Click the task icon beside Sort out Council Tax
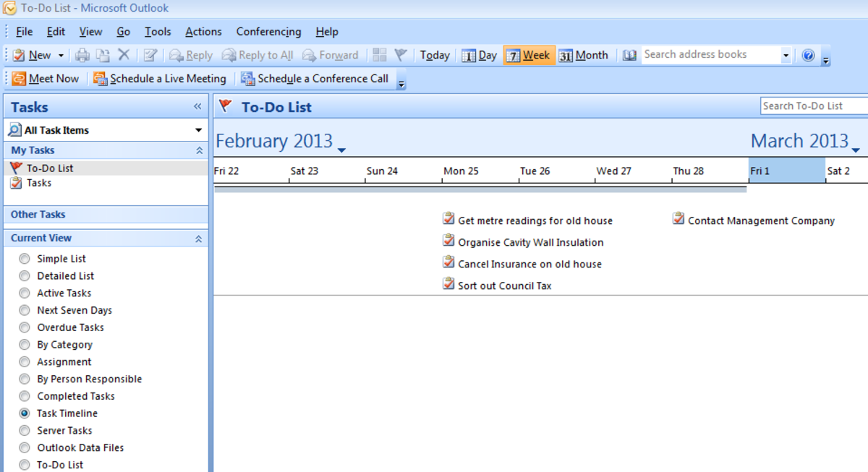The width and height of the screenshot is (868, 472). coord(448,283)
